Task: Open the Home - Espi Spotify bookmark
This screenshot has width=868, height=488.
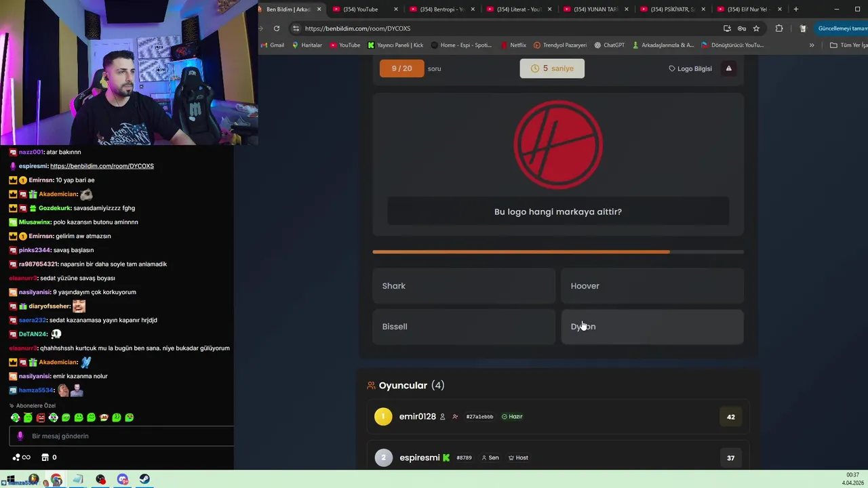Action: (x=461, y=45)
